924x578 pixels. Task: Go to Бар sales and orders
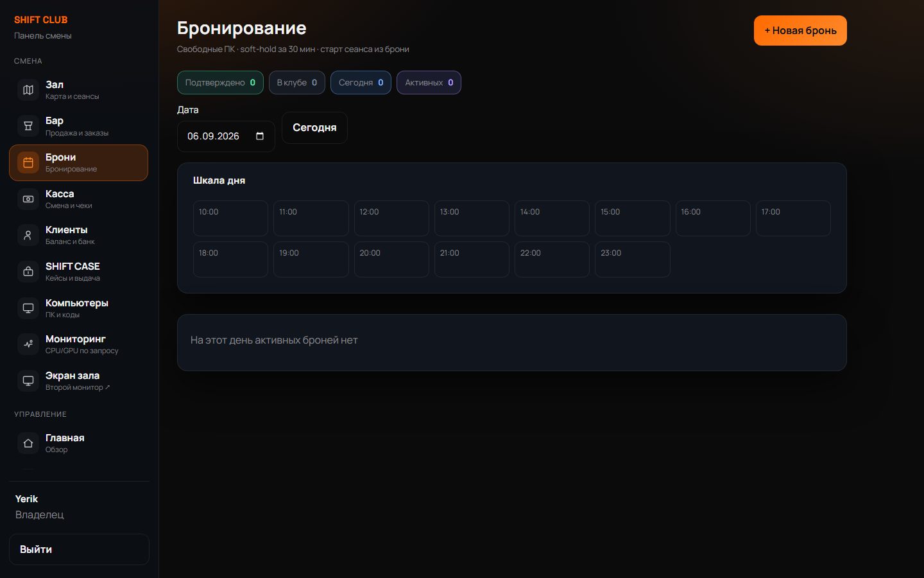pos(79,127)
